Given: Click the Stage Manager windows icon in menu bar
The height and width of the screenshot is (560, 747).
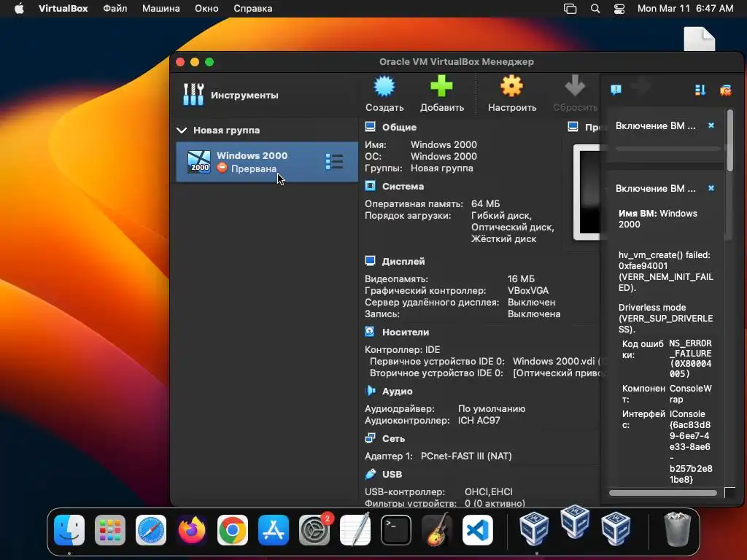Looking at the screenshot, I should click(x=570, y=9).
